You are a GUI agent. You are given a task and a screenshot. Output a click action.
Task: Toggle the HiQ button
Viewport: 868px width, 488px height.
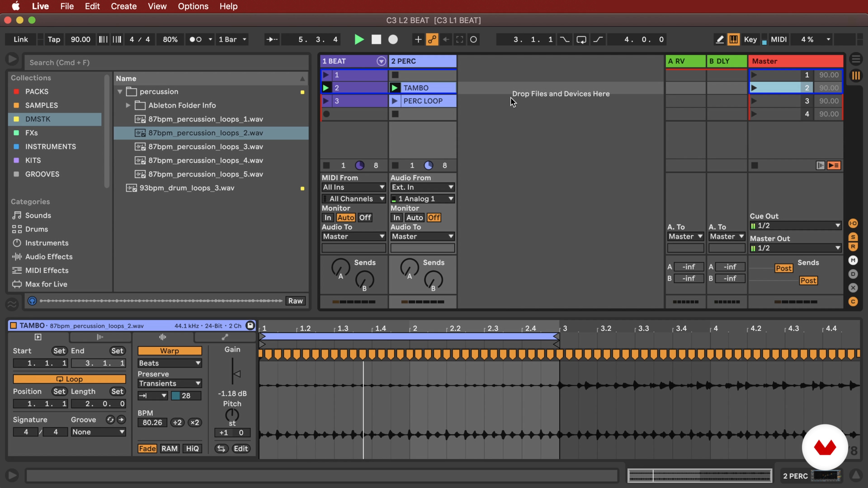[192, 449]
